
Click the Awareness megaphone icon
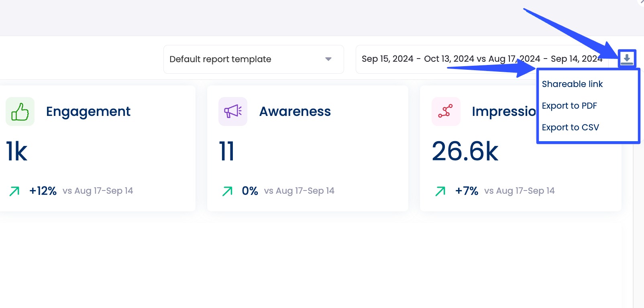pos(233,111)
